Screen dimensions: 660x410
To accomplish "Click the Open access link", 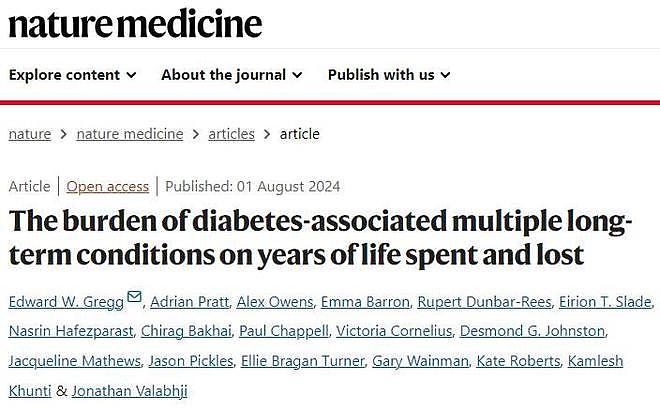I will (108, 186).
